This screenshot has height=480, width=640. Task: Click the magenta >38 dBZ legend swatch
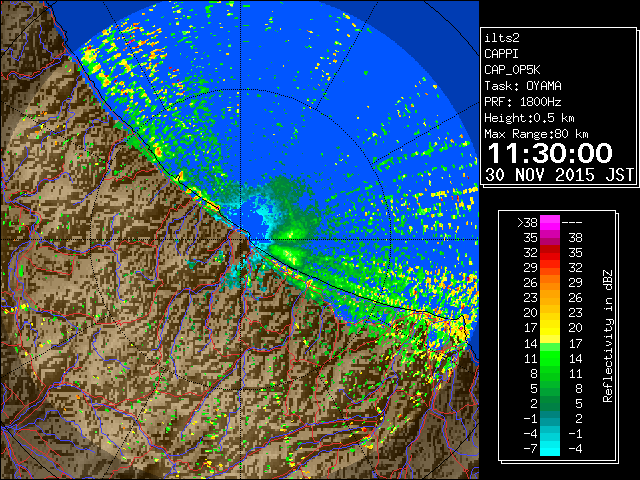(x=550, y=223)
